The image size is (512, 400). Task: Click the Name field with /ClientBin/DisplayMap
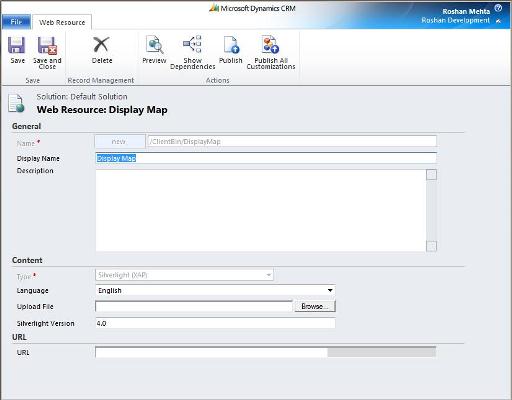click(292, 141)
